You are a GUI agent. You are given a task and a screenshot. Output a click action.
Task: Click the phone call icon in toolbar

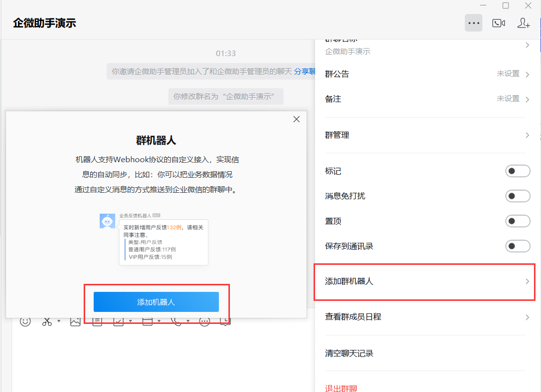click(x=176, y=322)
